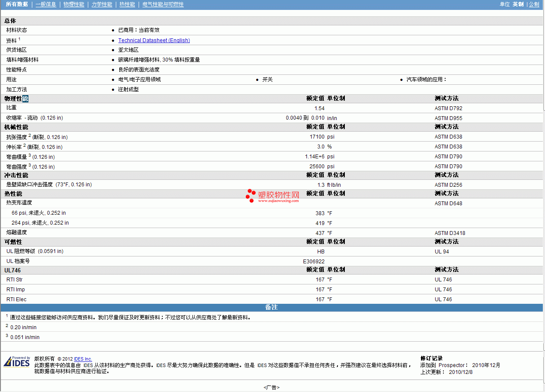Switch to the 所有数据 tab
The height and width of the screenshot is (392, 545).
click(17, 4)
